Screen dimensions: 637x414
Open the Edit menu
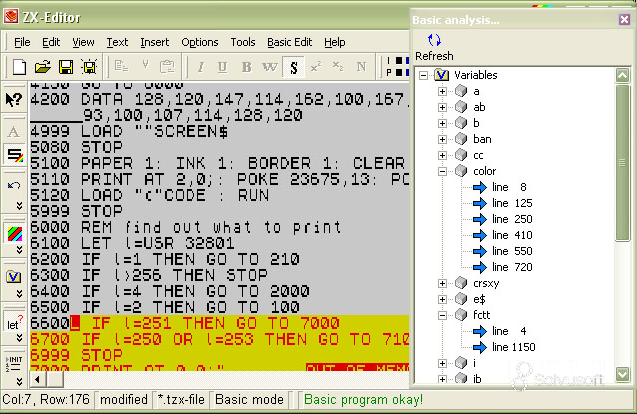[51, 42]
